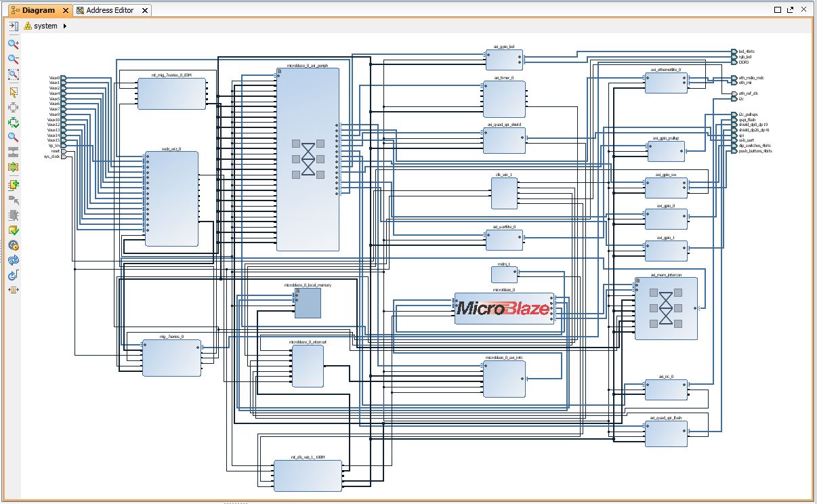
Task: Click the greyed Fit Selection icon
Action: point(13,108)
